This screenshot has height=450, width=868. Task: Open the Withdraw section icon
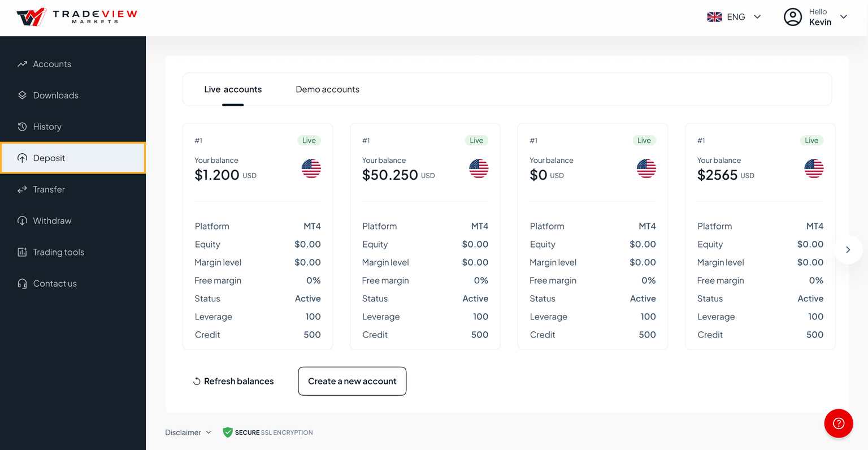click(x=21, y=220)
